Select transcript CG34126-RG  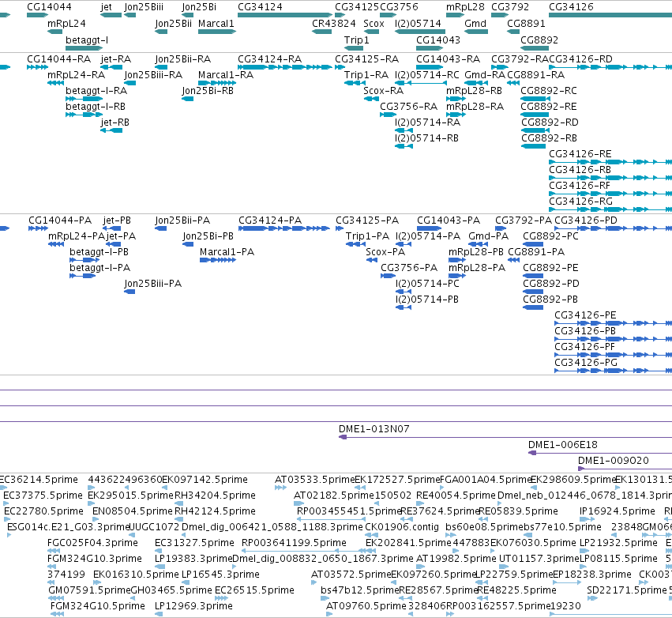(x=580, y=202)
